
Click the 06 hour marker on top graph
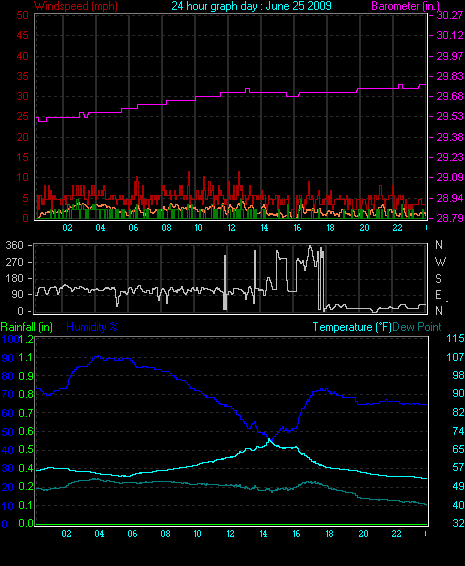[133, 228]
